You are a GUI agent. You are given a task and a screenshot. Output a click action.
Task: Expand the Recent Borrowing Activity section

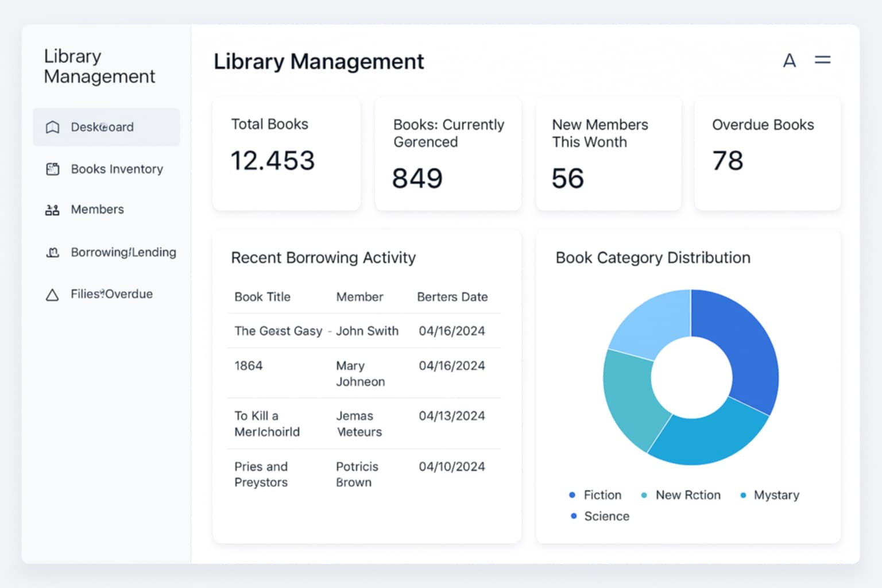pos(323,258)
